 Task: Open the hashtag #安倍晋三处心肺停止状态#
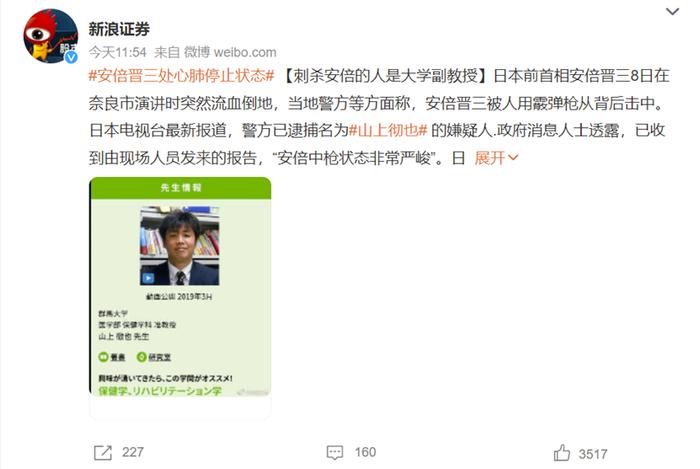181,76
